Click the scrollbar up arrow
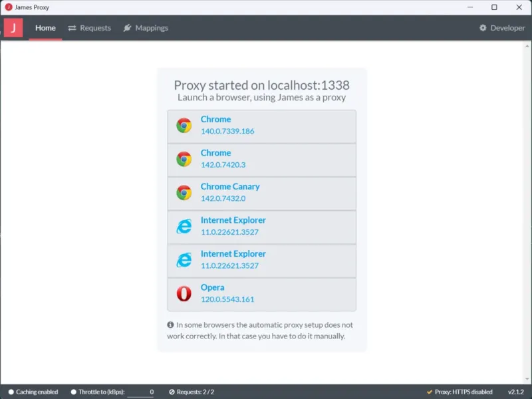This screenshot has height=399, width=532. pos(527,46)
